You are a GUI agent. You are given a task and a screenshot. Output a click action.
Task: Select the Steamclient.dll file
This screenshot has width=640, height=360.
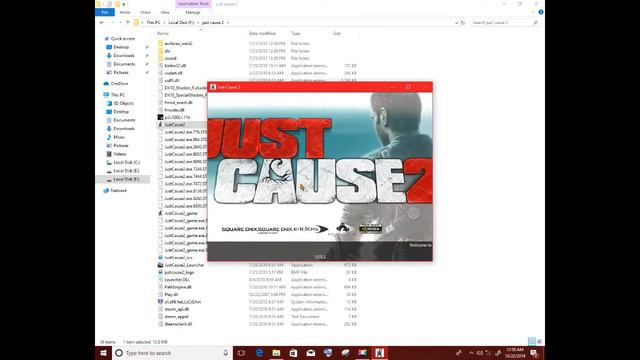(x=178, y=324)
